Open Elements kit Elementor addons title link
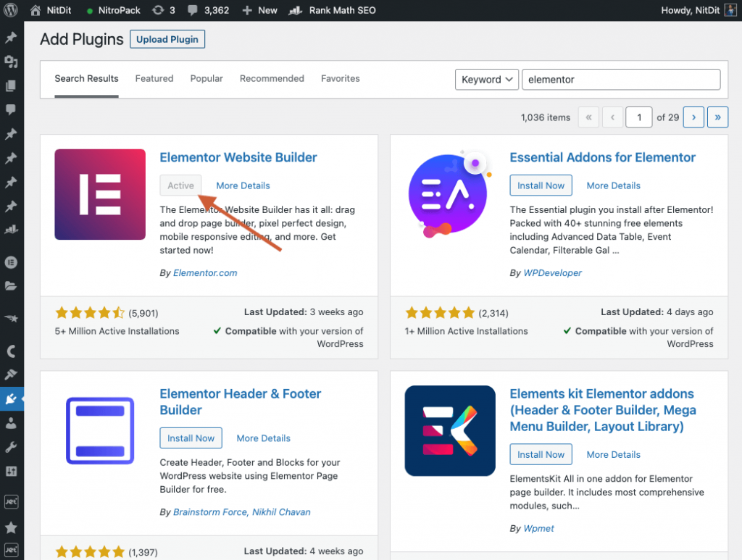Viewport: 742px width, 560px height. click(603, 410)
